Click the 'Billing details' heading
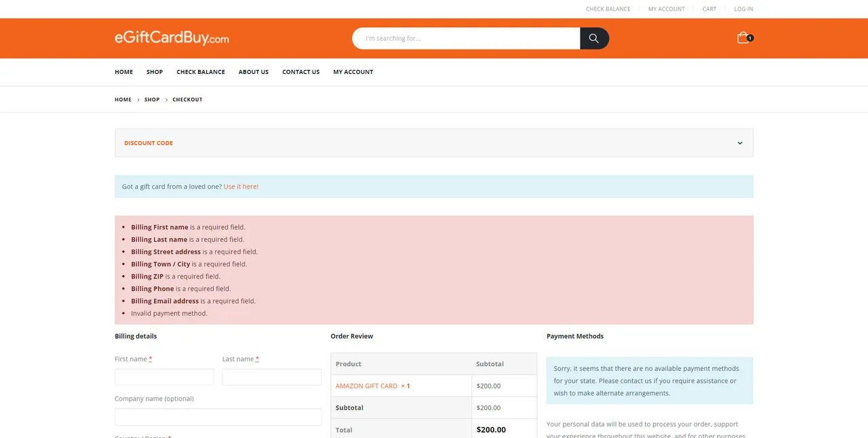 (x=136, y=336)
